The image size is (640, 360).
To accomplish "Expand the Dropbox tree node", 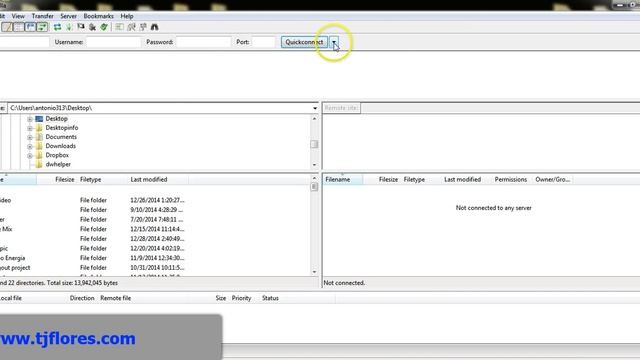I will 30,156.
